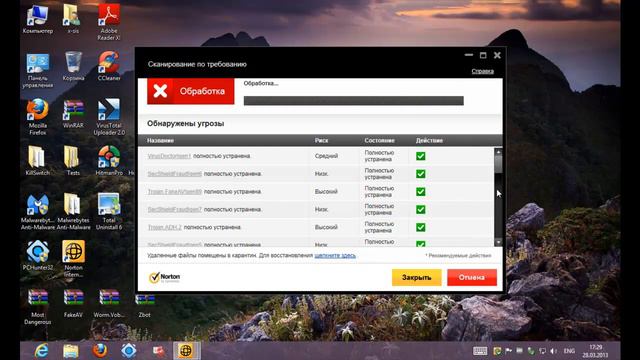640x360 pixels.
Task: Toggle the action checkbox for Trojan.ADH.2
Action: tap(420, 227)
